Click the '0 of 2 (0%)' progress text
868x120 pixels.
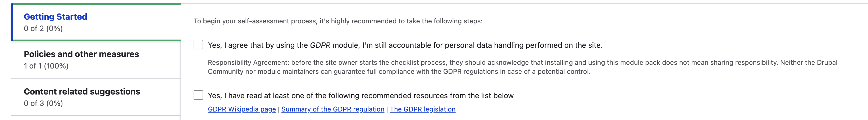(x=43, y=29)
